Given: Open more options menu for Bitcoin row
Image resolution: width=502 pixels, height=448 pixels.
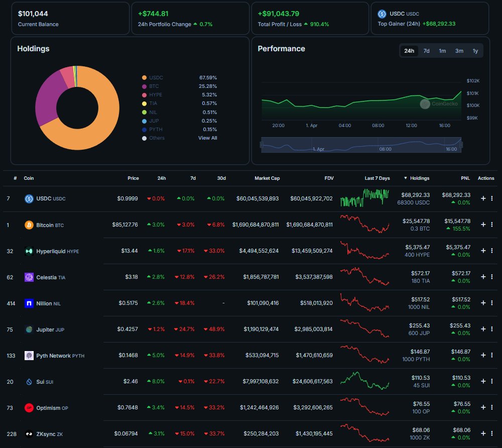Looking at the screenshot, I should point(492,225).
